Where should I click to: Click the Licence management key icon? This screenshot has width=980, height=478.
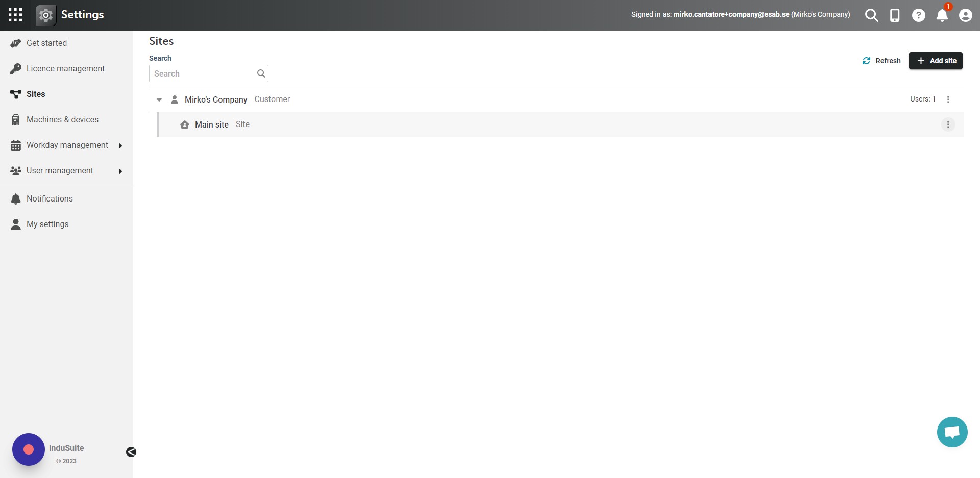16,69
